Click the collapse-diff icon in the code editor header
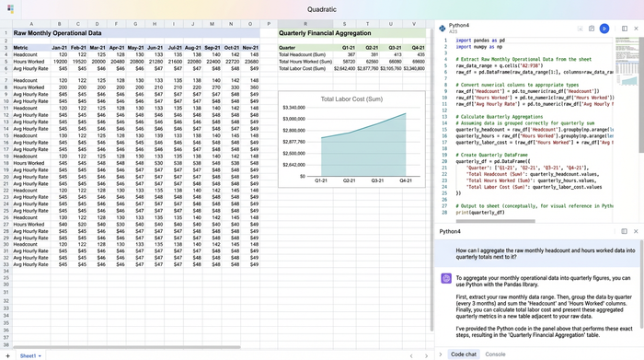The image size is (644, 360). [580, 29]
